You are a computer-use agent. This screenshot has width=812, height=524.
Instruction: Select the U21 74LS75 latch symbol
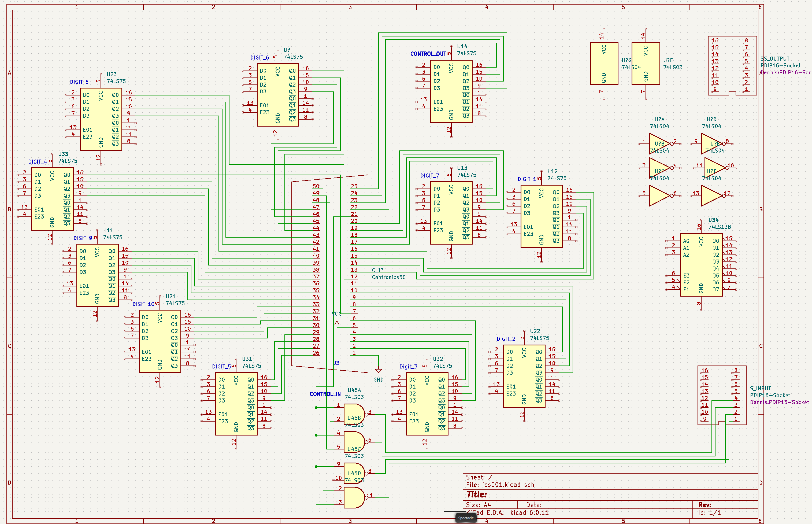tap(160, 341)
